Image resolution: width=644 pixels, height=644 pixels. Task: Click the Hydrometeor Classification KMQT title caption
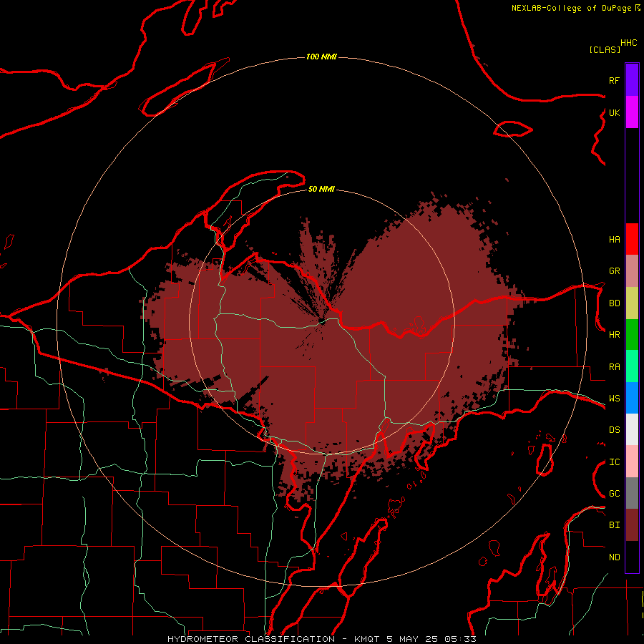point(321,639)
